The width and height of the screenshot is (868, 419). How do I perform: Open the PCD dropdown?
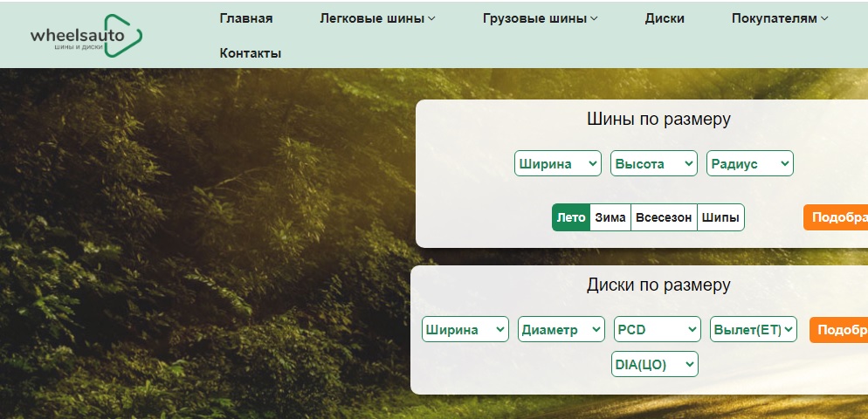point(658,329)
